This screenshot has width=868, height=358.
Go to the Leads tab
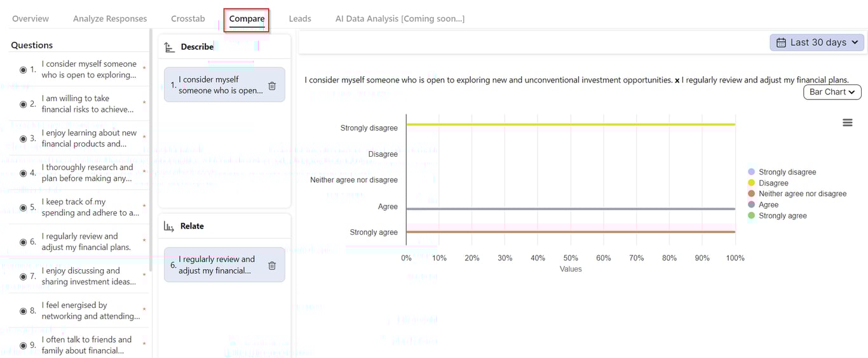(300, 18)
